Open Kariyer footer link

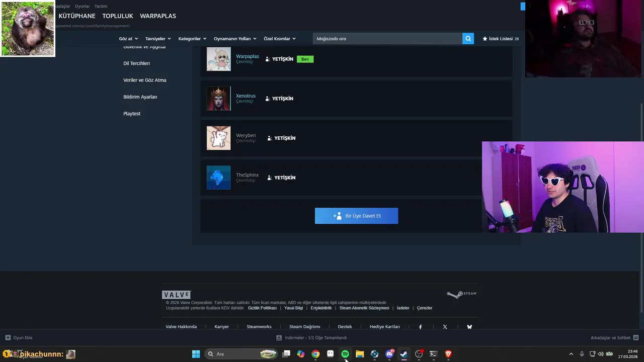(x=222, y=327)
